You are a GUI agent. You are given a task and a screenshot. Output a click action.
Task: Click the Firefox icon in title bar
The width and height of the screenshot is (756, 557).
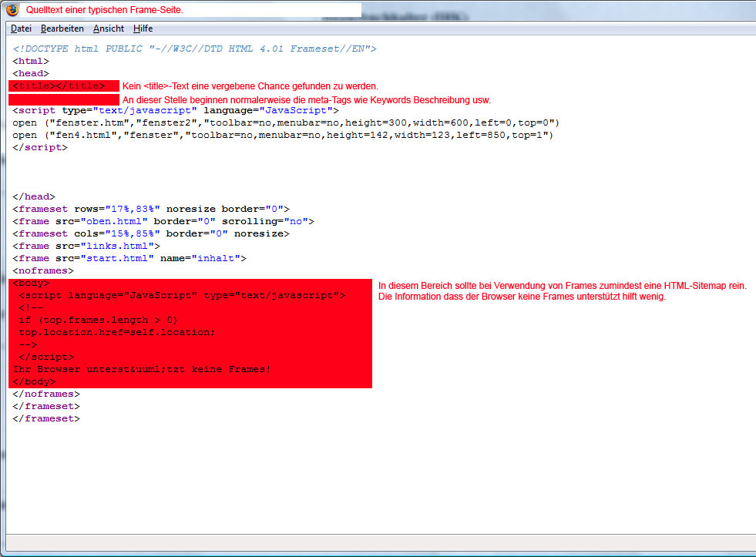pos(12,10)
